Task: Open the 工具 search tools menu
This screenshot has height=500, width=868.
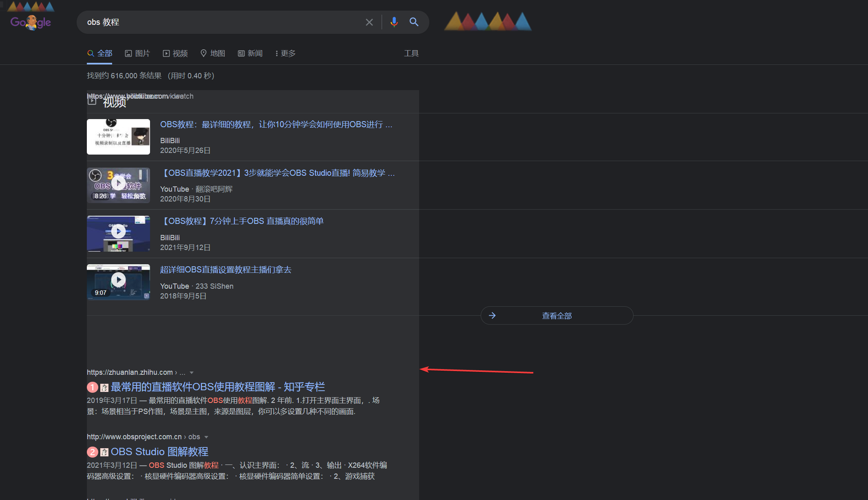Action: click(411, 53)
